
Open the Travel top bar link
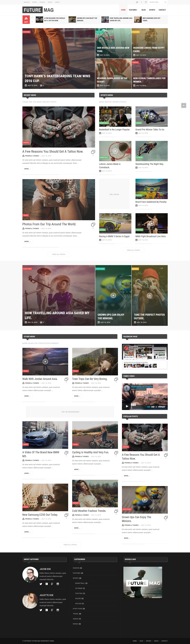click(50, 2)
